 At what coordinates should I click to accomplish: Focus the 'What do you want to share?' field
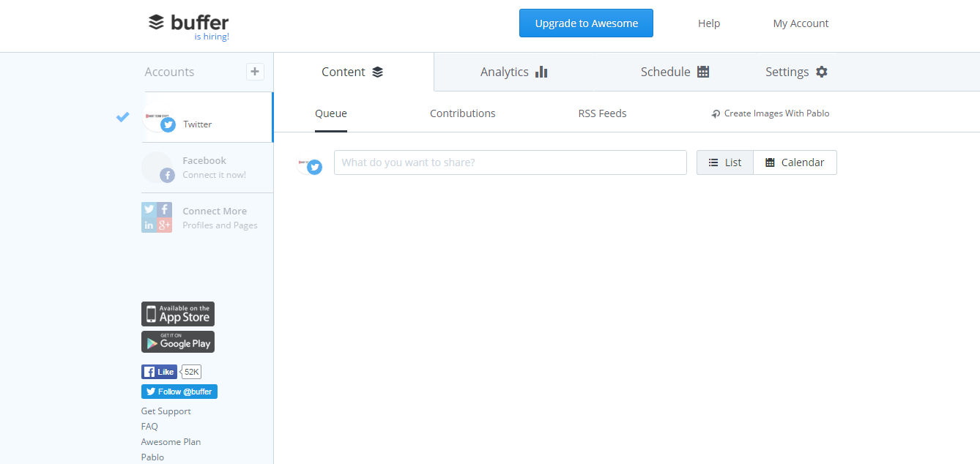tap(511, 162)
